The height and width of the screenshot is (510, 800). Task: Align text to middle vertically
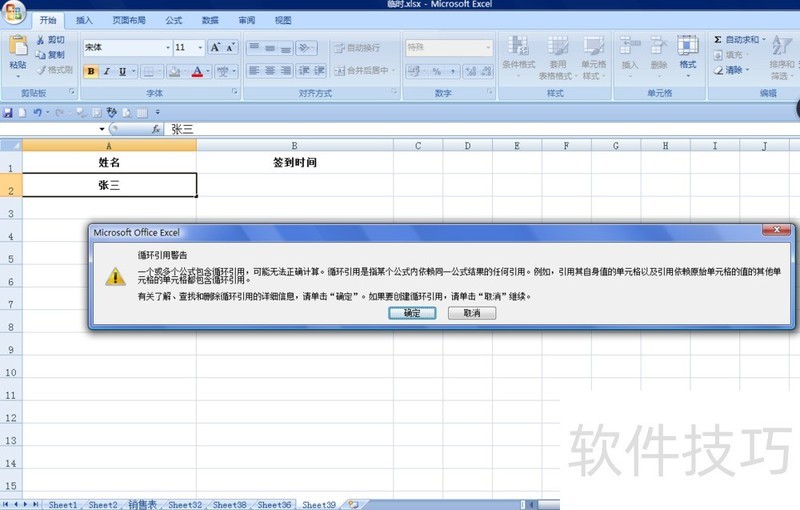(270, 47)
